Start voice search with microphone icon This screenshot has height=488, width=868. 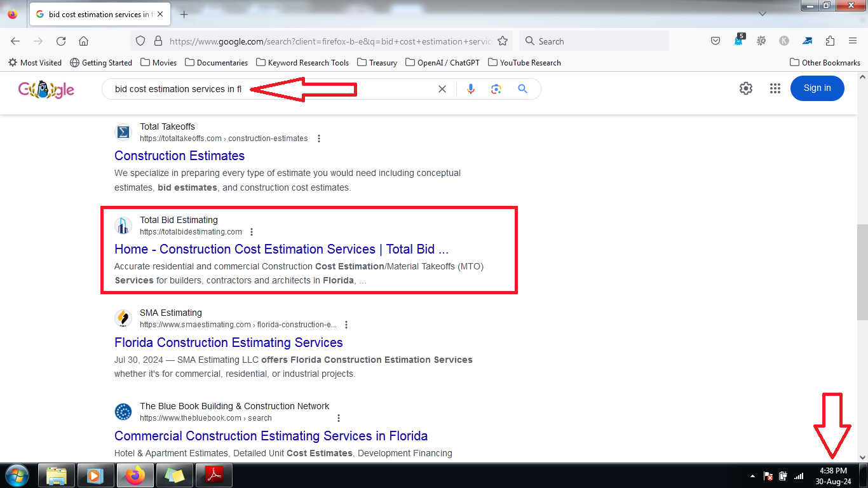tap(471, 89)
